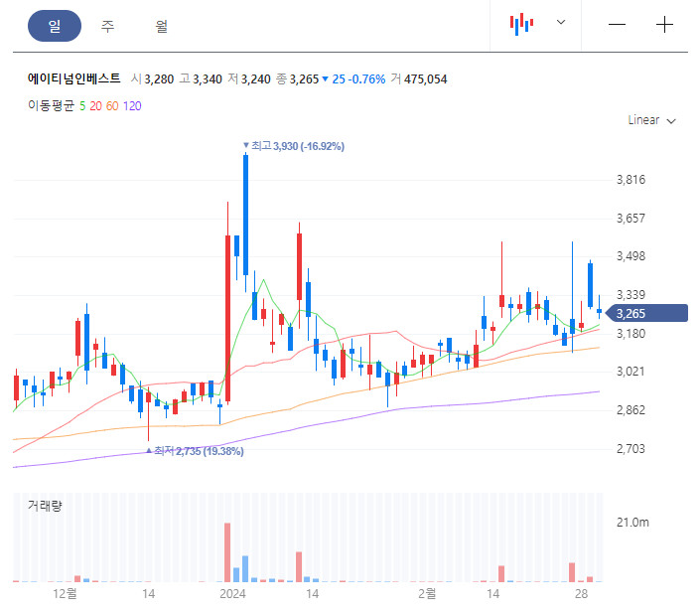Click the 최고 3,930 high marker
This screenshot has height=612, width=700.
tap(294, 146)
